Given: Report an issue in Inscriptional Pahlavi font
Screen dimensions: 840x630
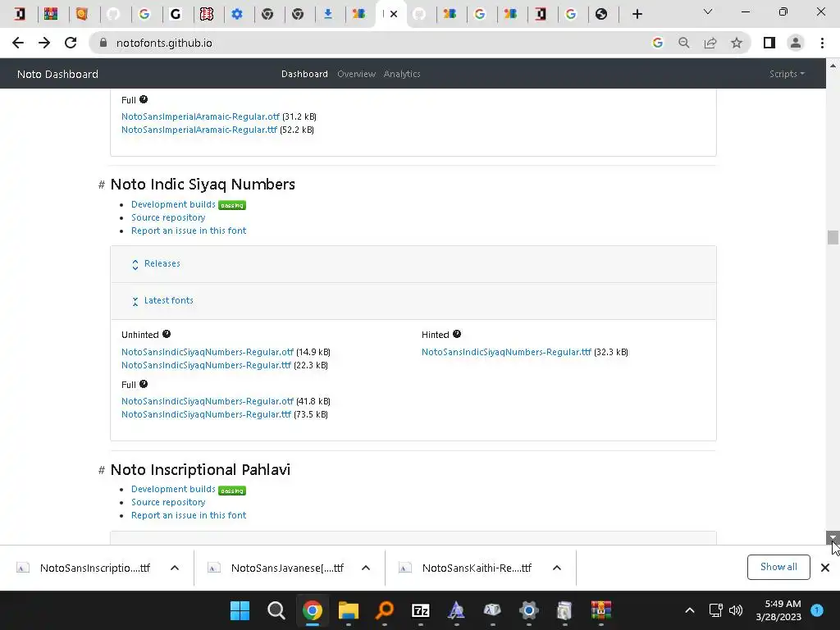Looking at the screenshot, I should (189, 515).
